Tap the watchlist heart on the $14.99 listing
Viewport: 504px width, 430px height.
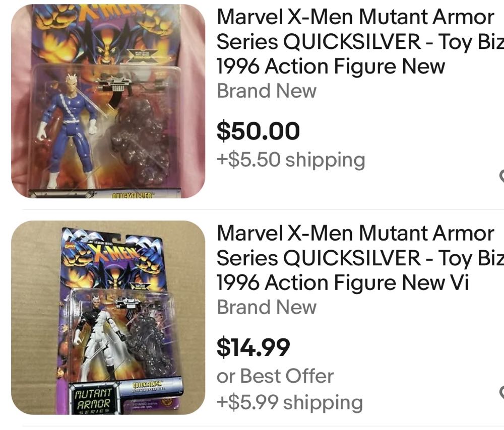(x=501, y=391)
